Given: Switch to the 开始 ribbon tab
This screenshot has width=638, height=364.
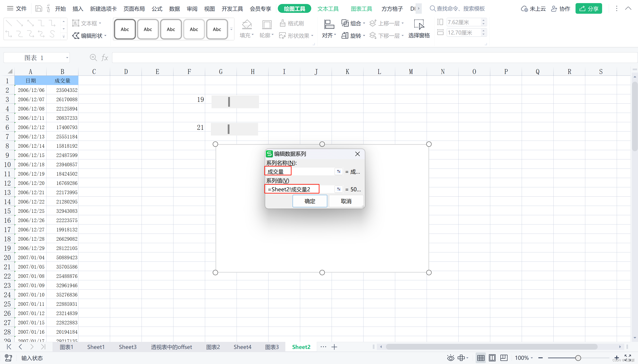Looking at the screenshot, I should (60, 9).
